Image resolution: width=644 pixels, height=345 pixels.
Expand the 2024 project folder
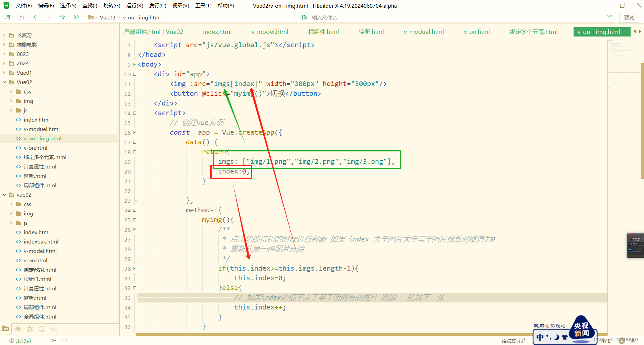4,63
